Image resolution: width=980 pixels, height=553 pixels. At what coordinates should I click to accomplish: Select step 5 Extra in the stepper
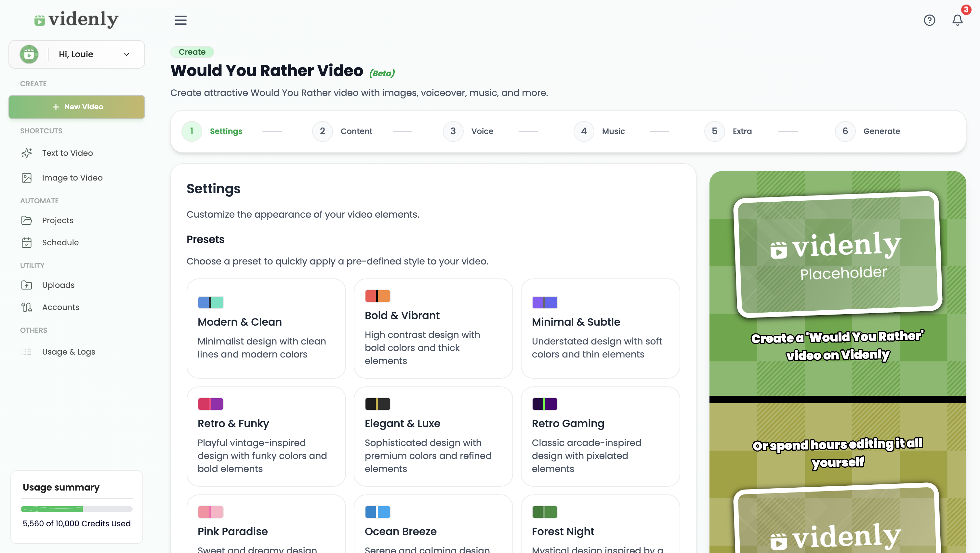point(729,131)
